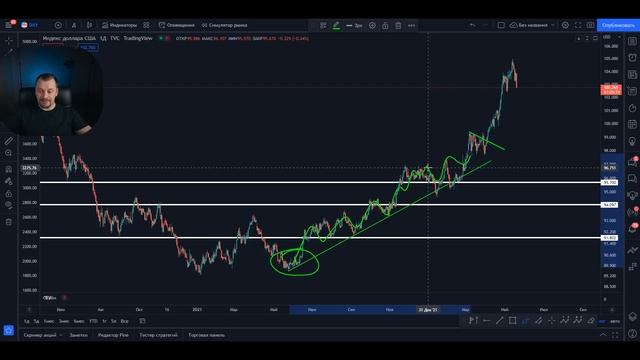Image resolution: width=640 pixels, height=360 pixels.
Task: Open the Редактор Pine tab
Action: (x=113, y=335)
